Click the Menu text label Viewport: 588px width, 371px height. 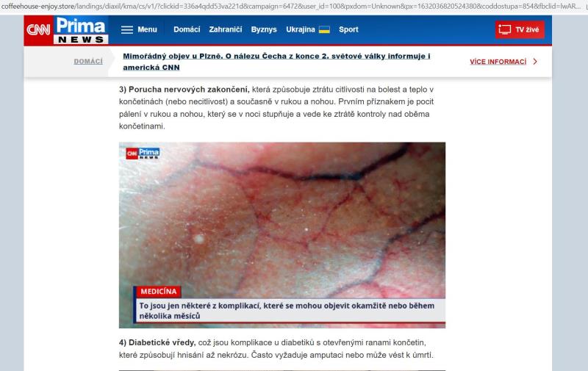(147, 29)
